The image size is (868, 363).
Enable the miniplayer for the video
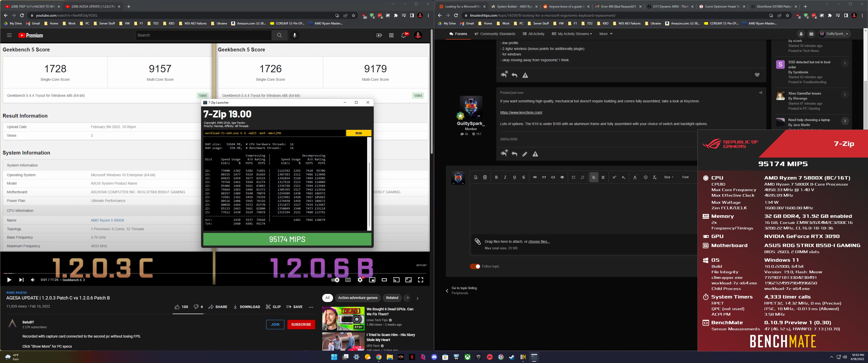pyautogui.click(x=372, y=280)
